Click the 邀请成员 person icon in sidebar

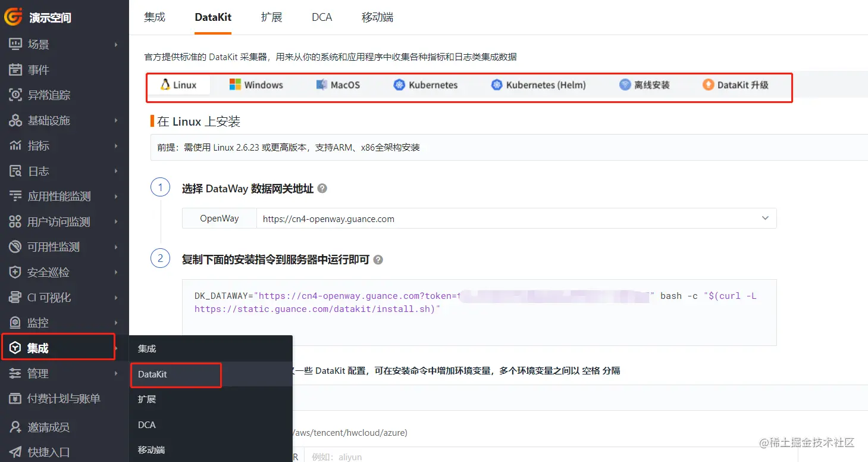click(15, 427)
